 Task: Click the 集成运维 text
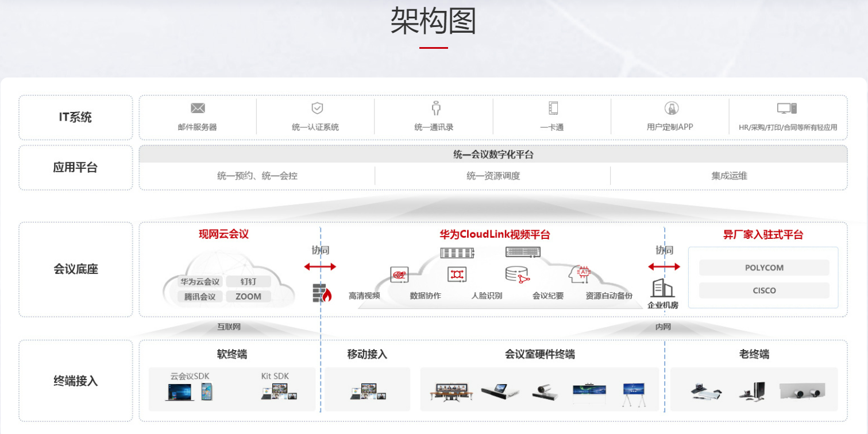[730, 176]
